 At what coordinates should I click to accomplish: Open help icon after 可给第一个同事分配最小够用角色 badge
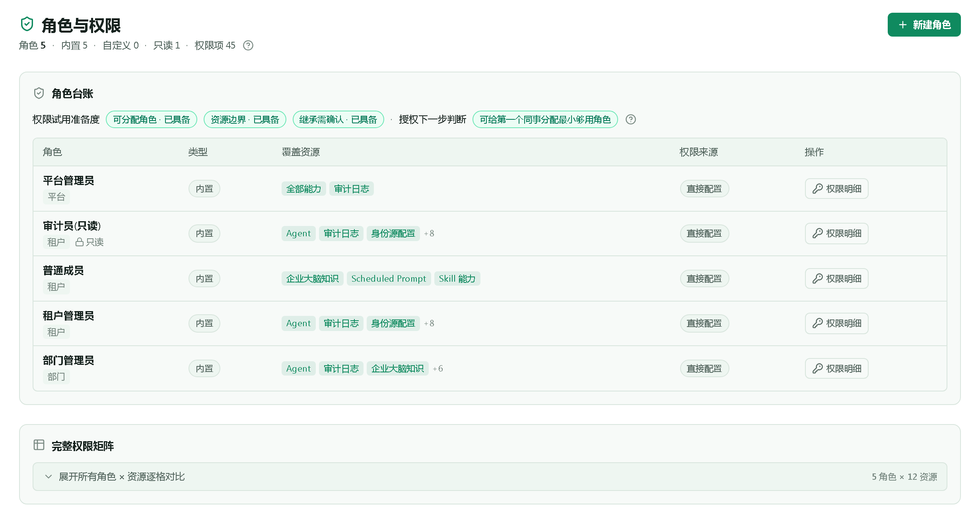(631, 119)
